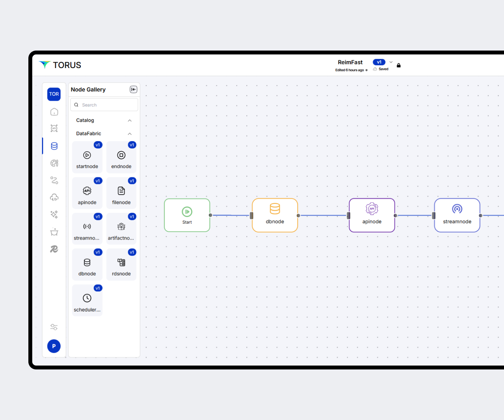Image resolution: width=504 pixels, height=420 pixels.
Task: Collapse the DataFabric section
Action: tap(130, 133)
